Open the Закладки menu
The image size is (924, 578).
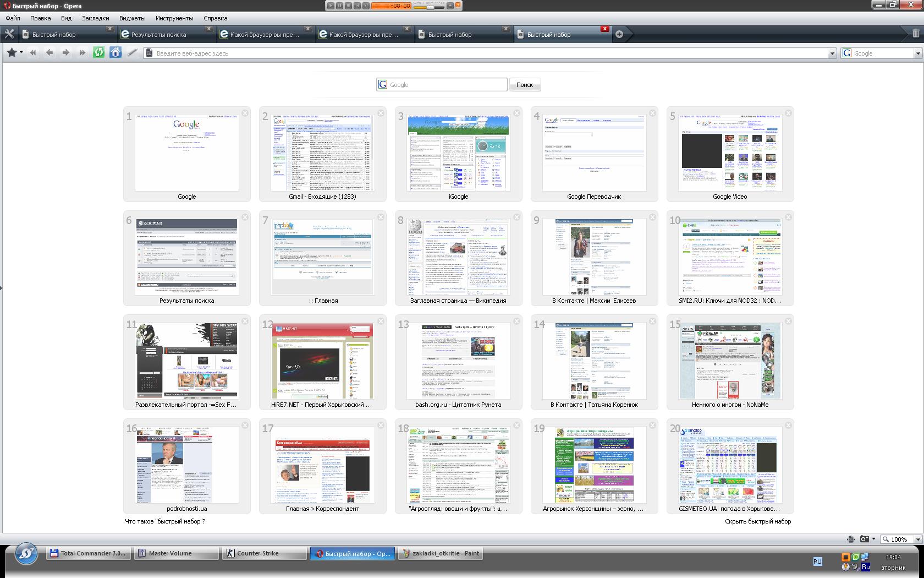[96, 18]
